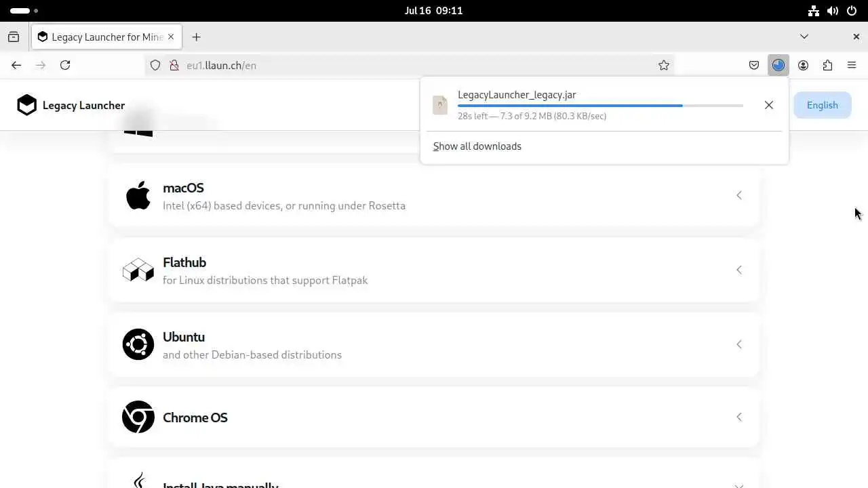Click the Legacy Launcher cube logo
The image size is (868, 488).
tap(26, 105)
